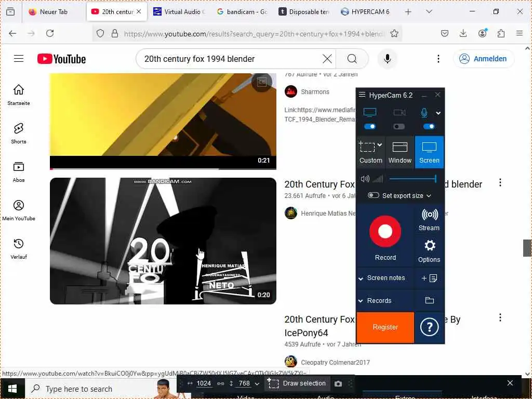Image resolution: width=532 pixels, height=399 pixels.
Task: Open Firefox application menu
Action: tap(519, 33)
